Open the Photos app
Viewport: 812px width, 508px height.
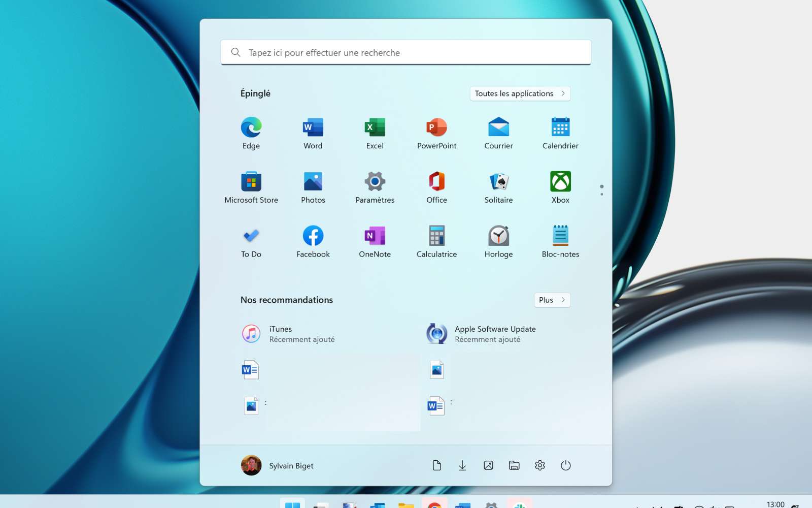tap(313, 188)
